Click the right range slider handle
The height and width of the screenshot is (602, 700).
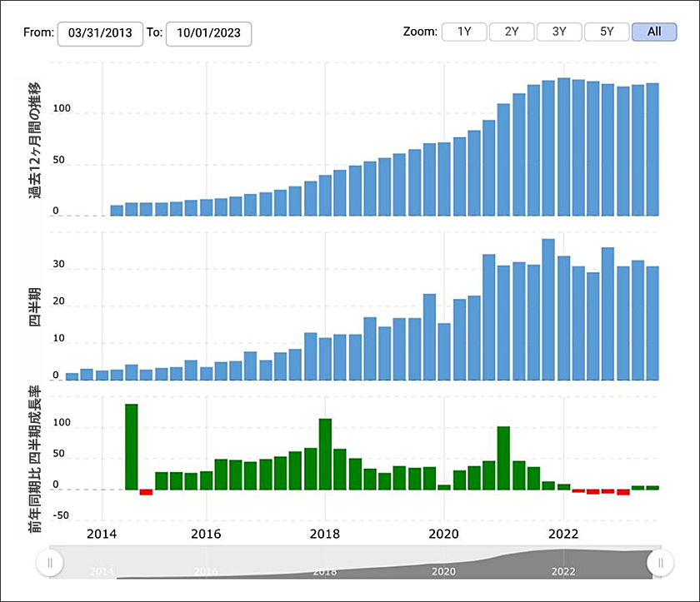pos(660,563)
